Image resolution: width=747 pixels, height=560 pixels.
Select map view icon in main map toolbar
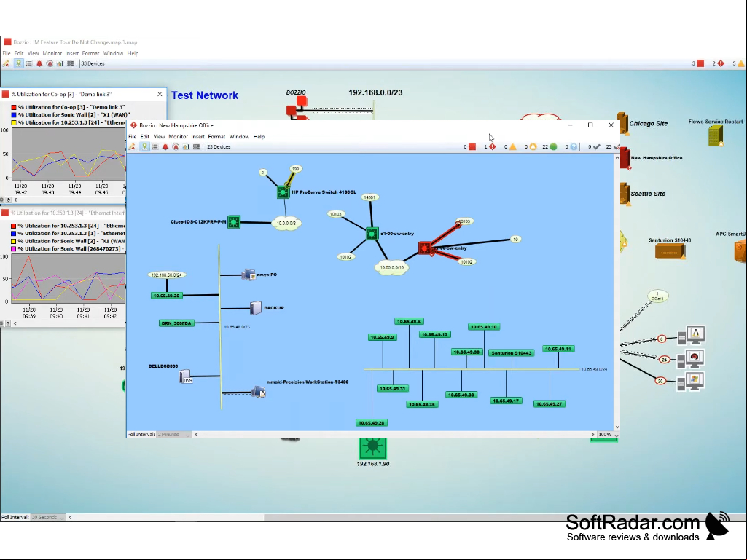[18, 63]
